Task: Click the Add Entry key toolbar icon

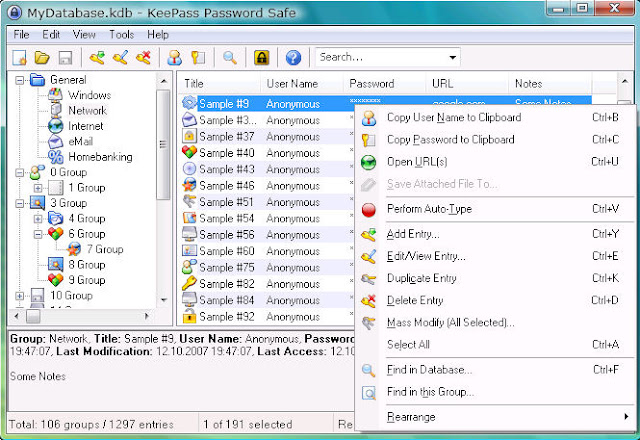Action: [97, 58]
